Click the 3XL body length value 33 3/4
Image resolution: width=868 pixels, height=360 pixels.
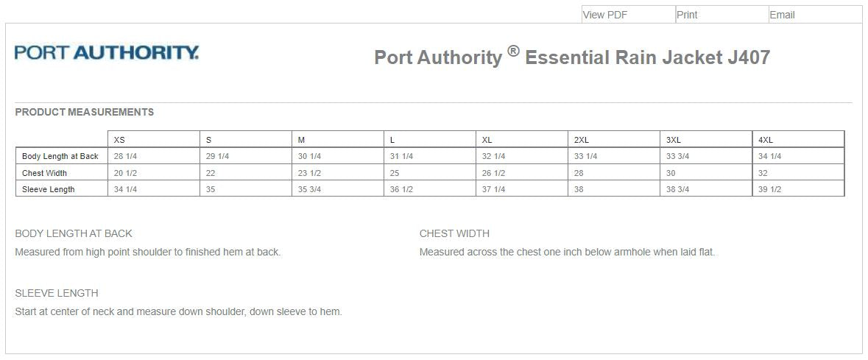(677, 156)
